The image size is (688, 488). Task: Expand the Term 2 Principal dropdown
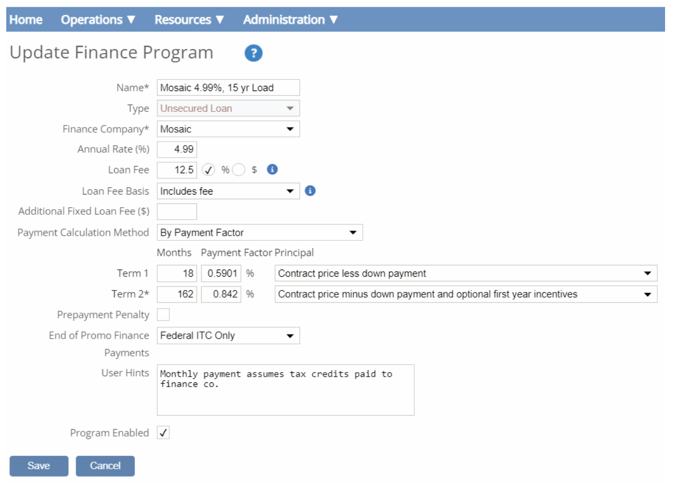point(465,294)
